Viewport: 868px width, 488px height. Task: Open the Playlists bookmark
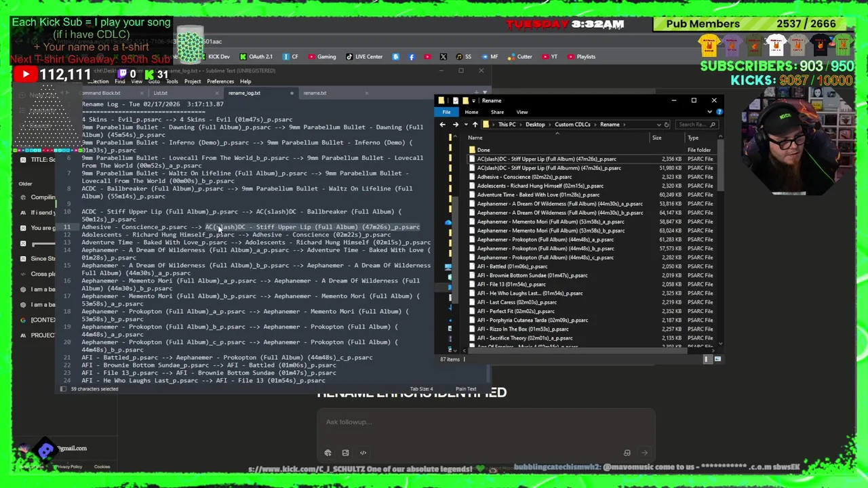[581, 57]
